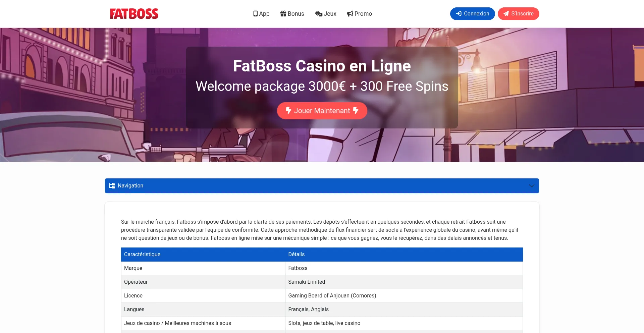644x333 pixels.
Task: Click the megaphone icon beside Promo
Action: (x=350, y=14)
